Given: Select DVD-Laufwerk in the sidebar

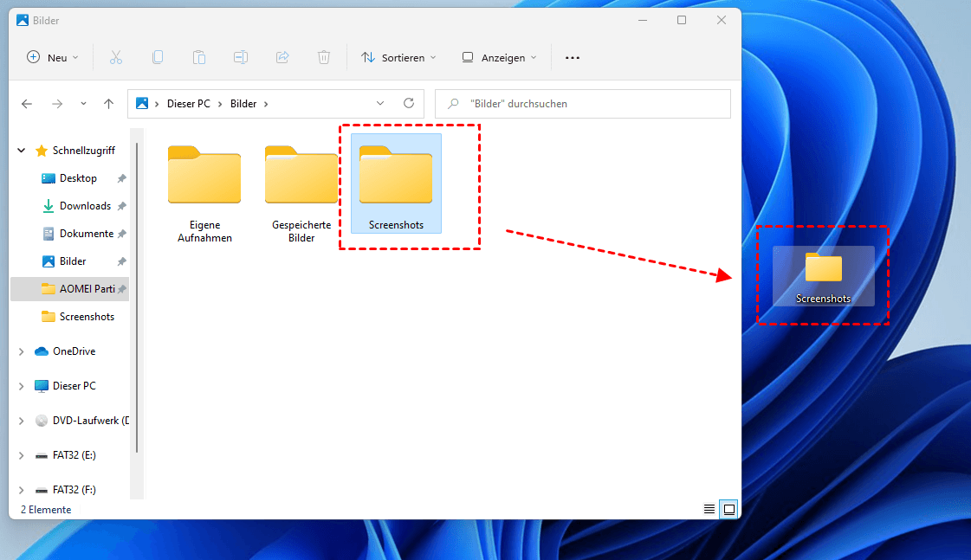Looking at the screenshot, I should pos(81,421).
